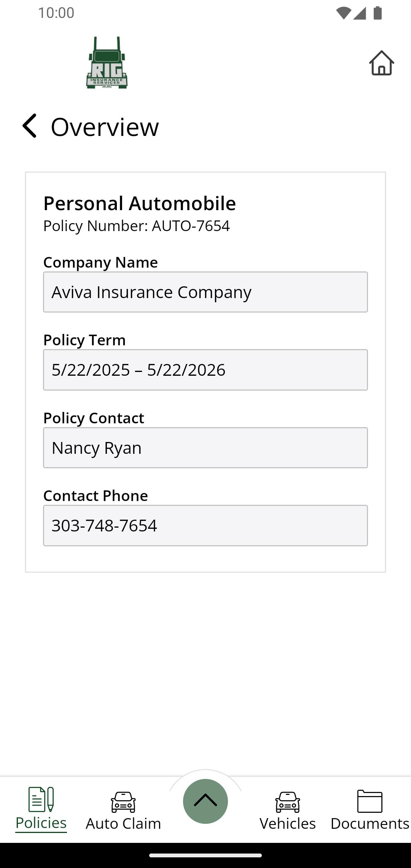Viewport: 411px width, 868px height.
Task: Open the Policies icon in bottom bar
Action: click(41, 799)
